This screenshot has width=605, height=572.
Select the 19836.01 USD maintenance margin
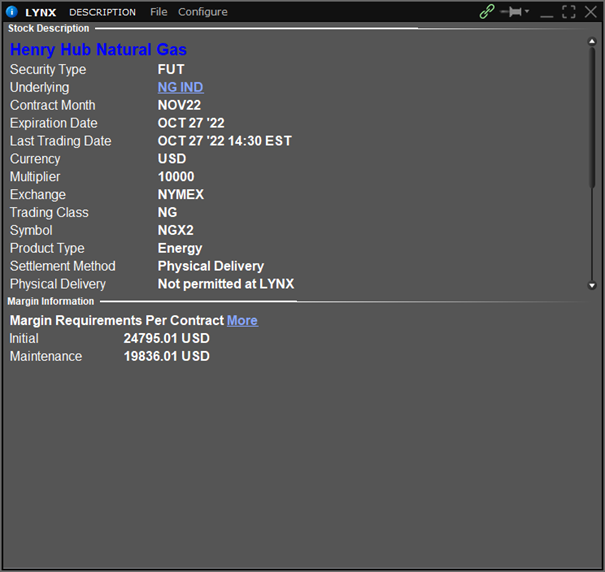[x=167, y=356]
